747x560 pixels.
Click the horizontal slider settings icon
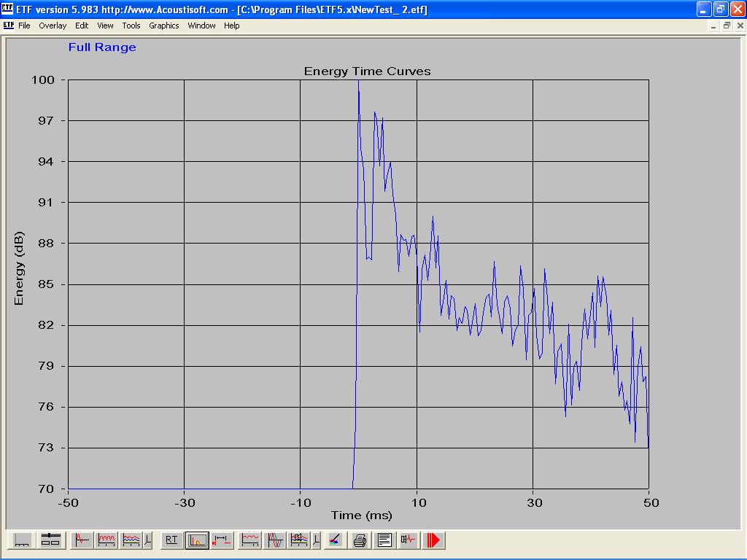click(x=50, y=540)
